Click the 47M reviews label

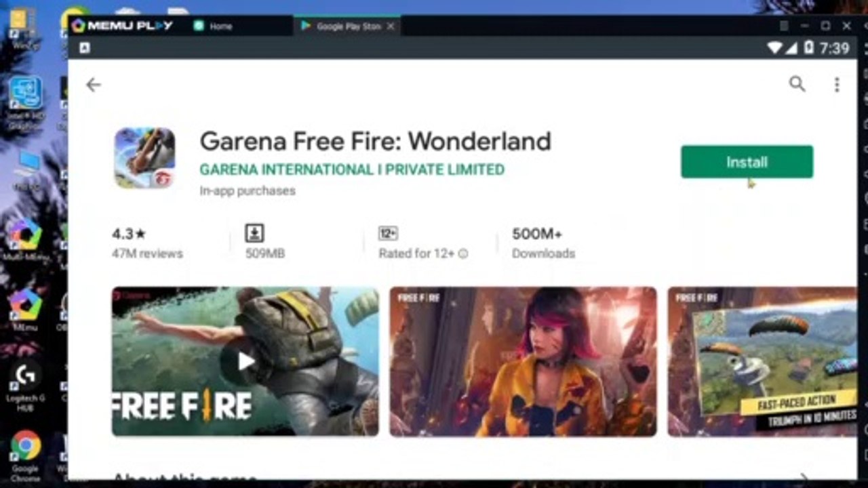tap(147, 253)
